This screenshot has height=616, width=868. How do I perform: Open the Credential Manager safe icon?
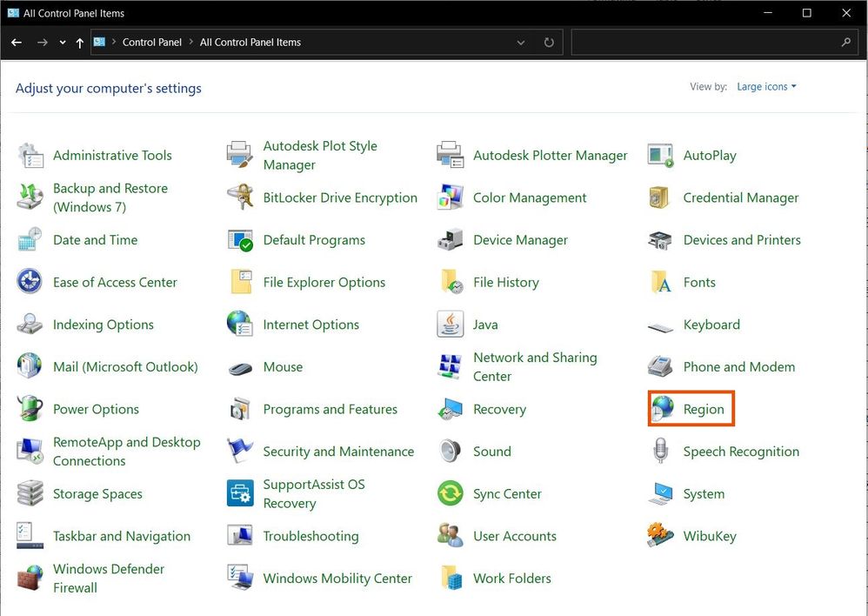(660, 198)
